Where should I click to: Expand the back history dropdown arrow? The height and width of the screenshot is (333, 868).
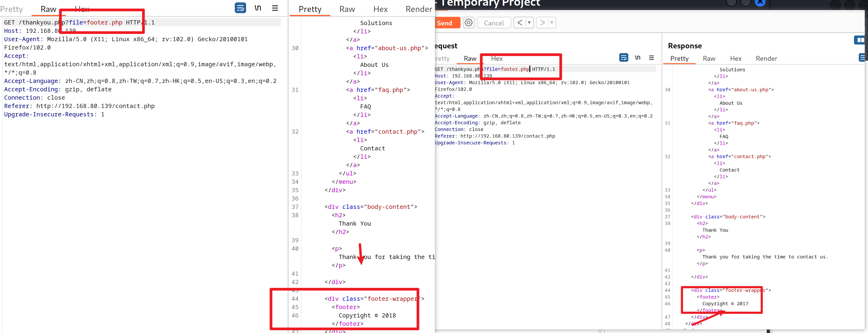pyautogui.click(x=529, y=23)
